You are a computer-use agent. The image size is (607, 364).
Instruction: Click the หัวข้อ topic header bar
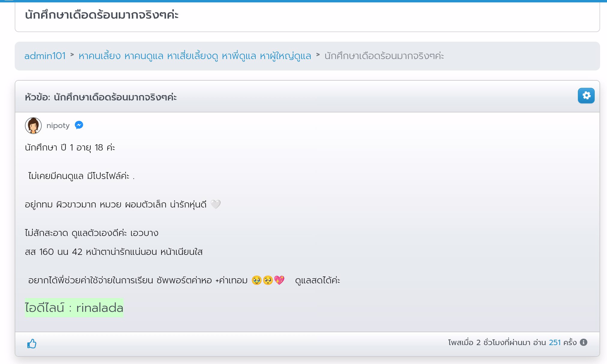(x=101, y=97)
